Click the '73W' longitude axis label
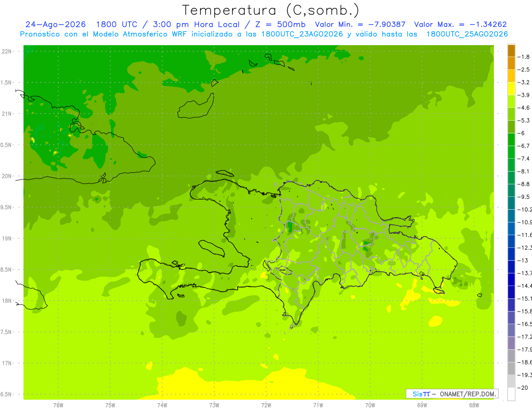 coord(214,405)
